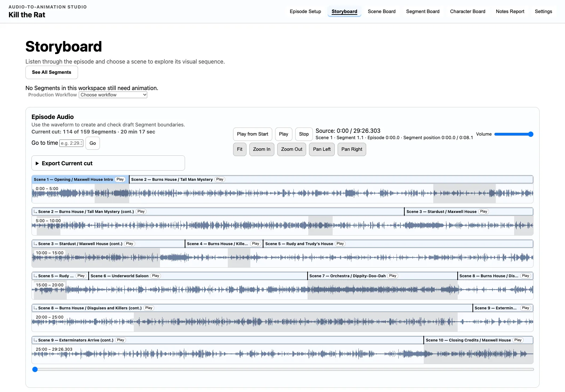The image size is (565, 392).
Task: Go to the Segment Board tab
Action: click(423, 11)
